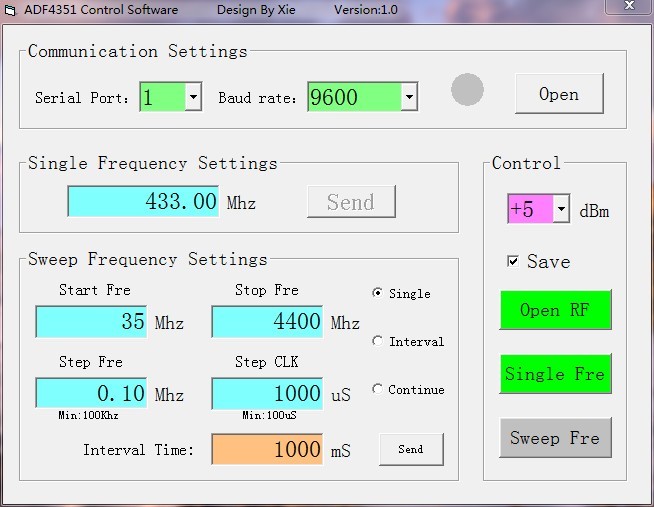This screenshot has width=654, height=507.
Task: Click Send button in Single Frequency Settings
Action: 351,202
